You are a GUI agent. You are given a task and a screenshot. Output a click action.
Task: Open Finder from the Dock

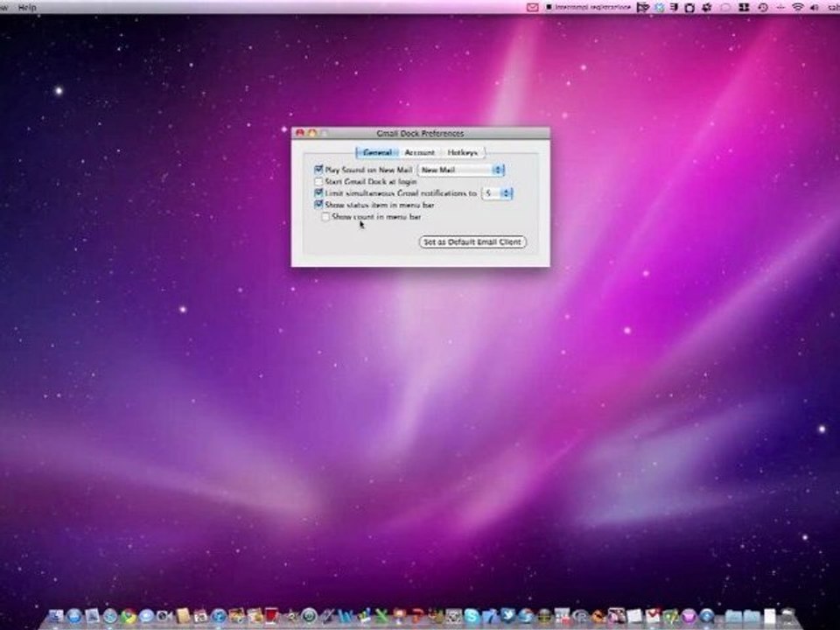[56, 616]
